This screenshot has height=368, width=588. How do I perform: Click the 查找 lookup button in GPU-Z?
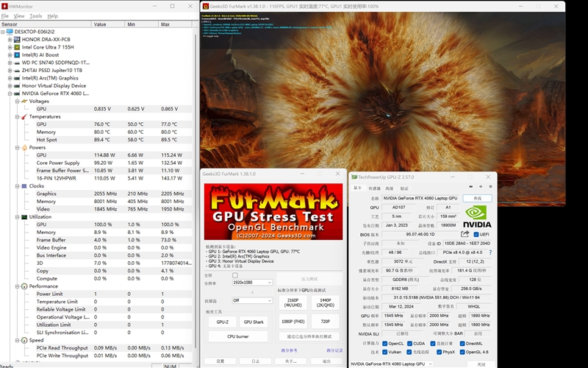pos(477,198)
